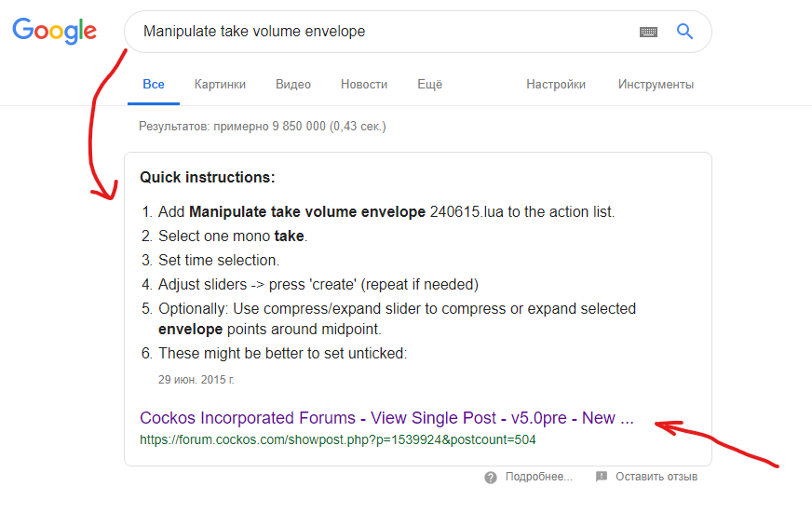Expand the Ещё menu
Image resolution: width=812 pixels, height=513 pixels.
pos(430,85)
